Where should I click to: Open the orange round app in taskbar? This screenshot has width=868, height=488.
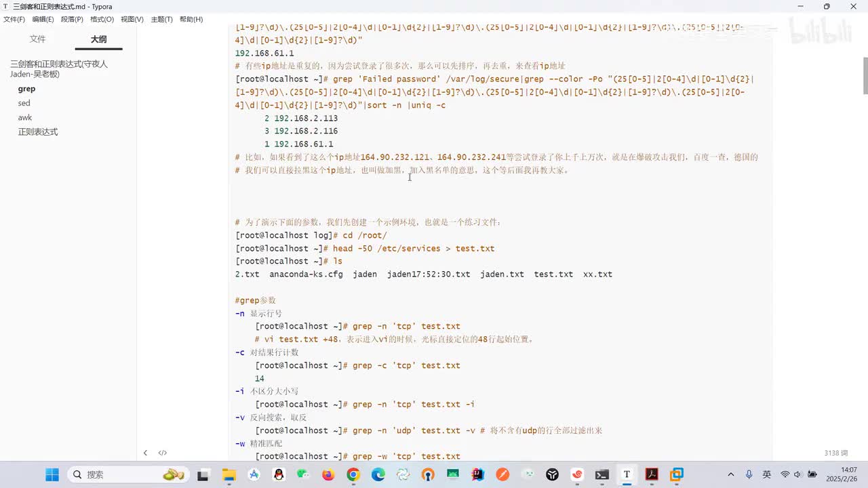pyautogui.click(x=502, y=474)
